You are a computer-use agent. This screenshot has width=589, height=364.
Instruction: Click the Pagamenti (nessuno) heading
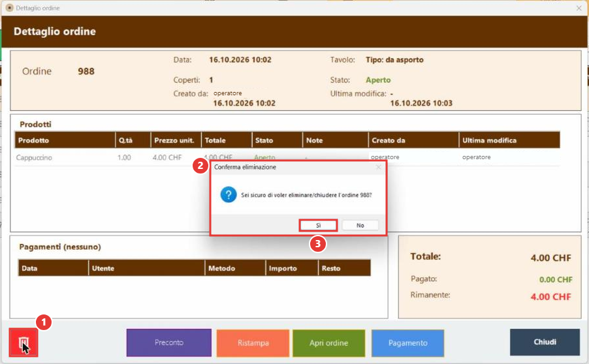click(60, 247)
